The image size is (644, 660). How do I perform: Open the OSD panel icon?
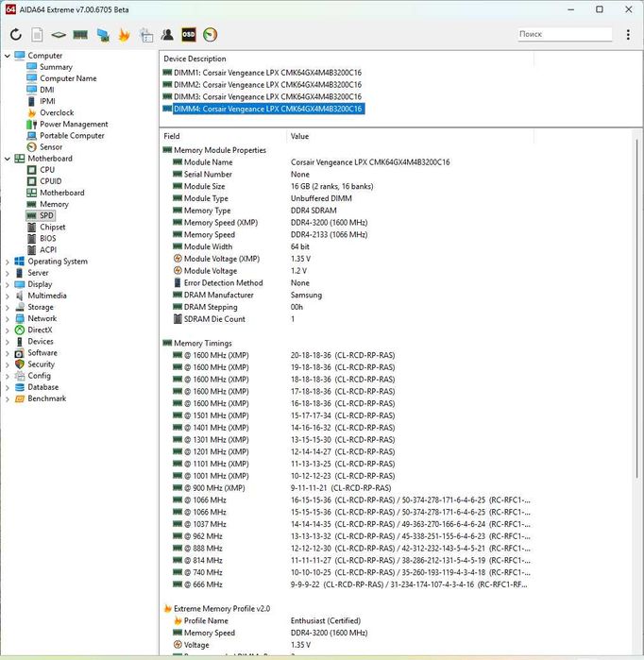click(x=189, y=35)
